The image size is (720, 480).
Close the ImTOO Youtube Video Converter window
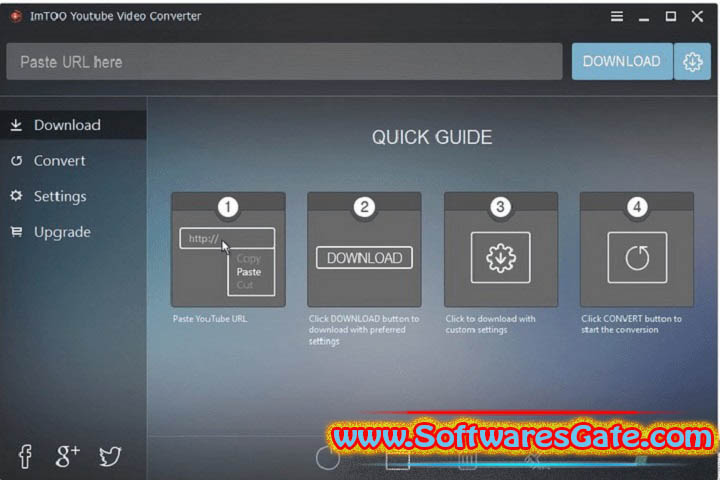tap(697, 17)
